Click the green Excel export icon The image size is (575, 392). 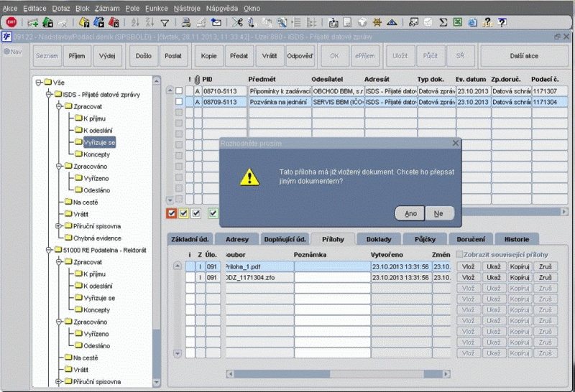[457, 22]
